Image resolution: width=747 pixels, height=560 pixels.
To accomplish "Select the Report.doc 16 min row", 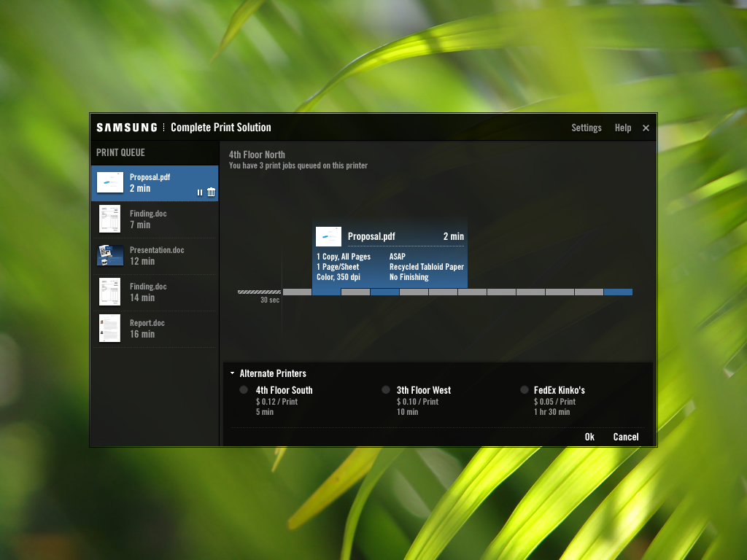I will click(155, 329).
